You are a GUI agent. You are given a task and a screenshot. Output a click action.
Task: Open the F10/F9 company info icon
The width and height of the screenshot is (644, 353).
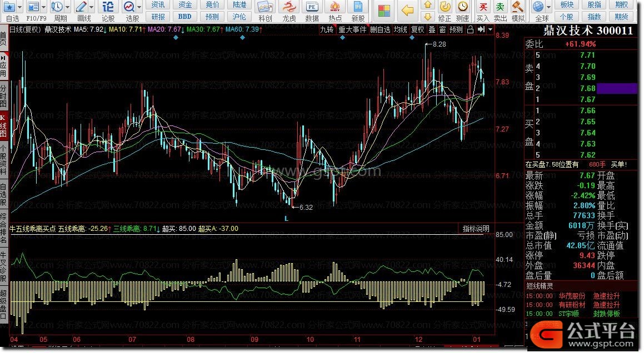33,7
